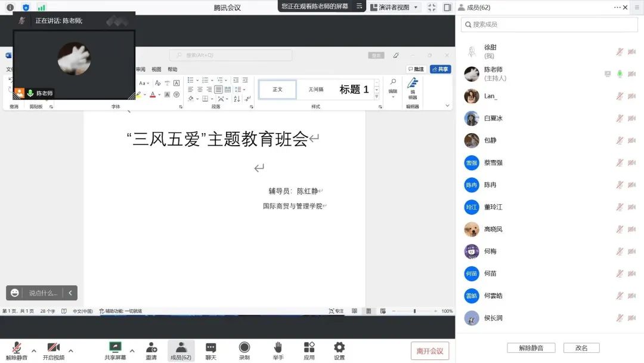Toggle camera icon for 包静
Image resolution: width=644 pixels, height=363 pixels.
click(632, 140)
